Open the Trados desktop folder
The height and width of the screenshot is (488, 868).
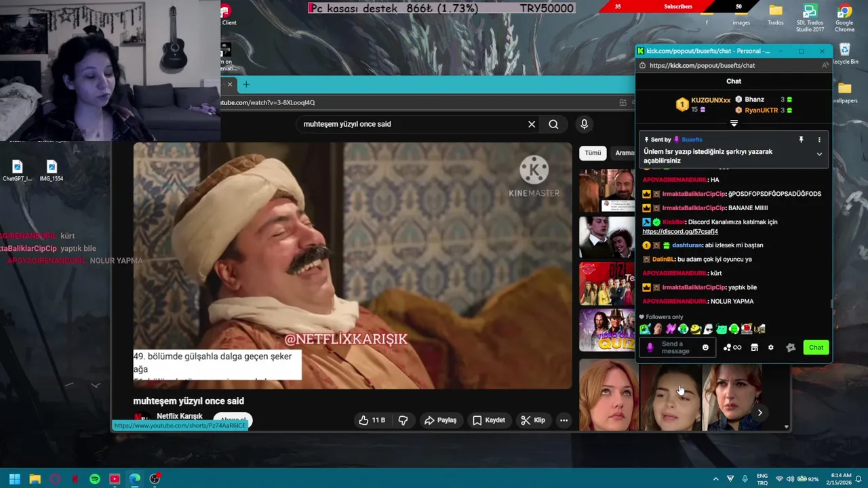coord(776,15)
